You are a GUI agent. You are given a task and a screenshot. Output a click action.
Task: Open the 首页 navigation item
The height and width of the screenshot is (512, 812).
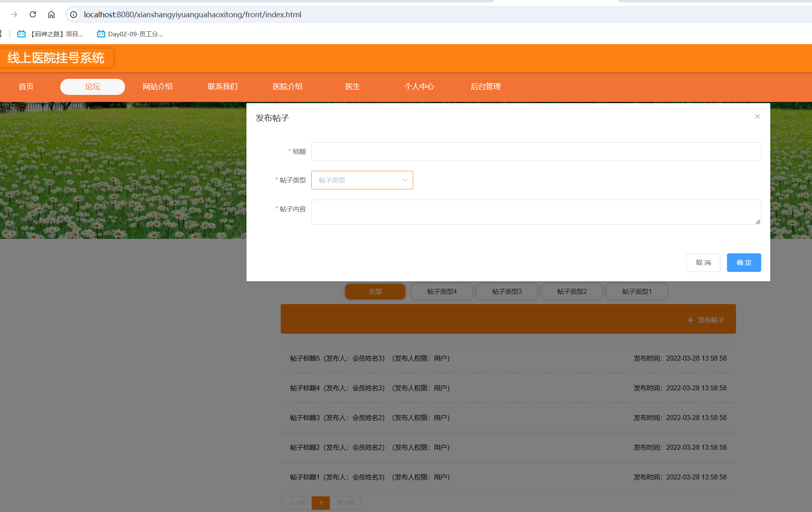point(26,87)
